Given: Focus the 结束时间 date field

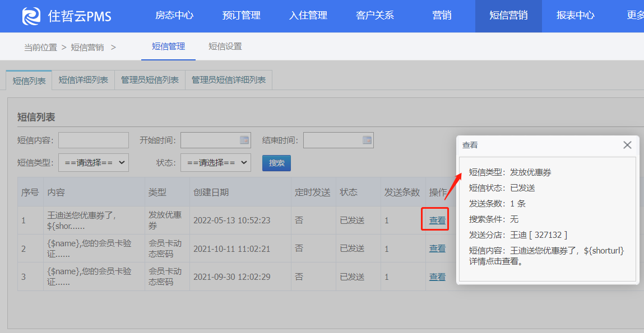Looking at the screenshot, I should click(x=339, y=140).
